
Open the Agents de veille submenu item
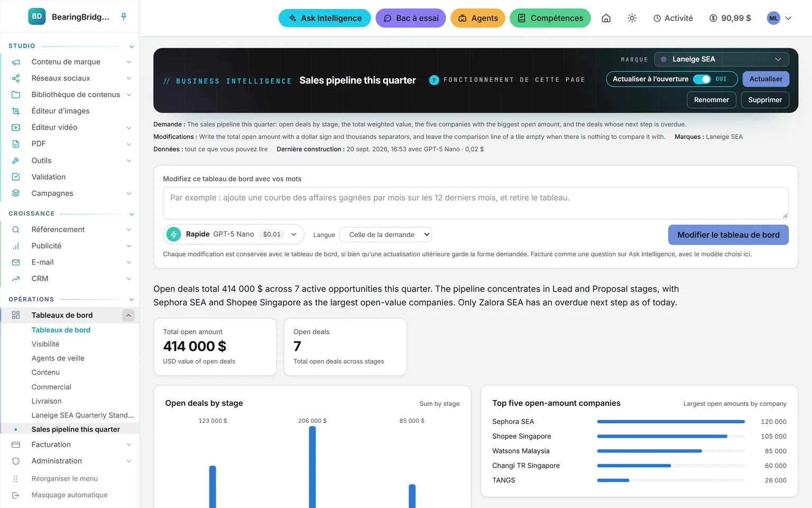coord(58,358)
